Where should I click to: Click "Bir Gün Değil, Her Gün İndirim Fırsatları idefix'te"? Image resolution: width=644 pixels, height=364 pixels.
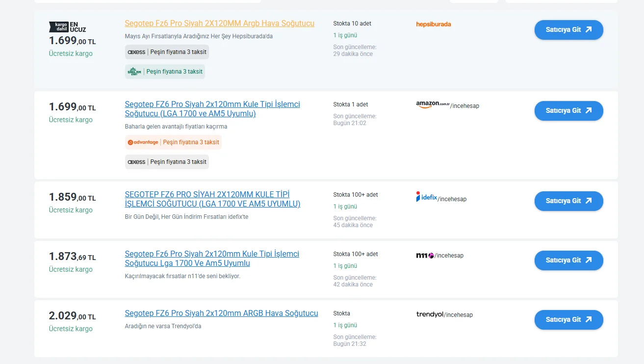click(x=187, y=217)
